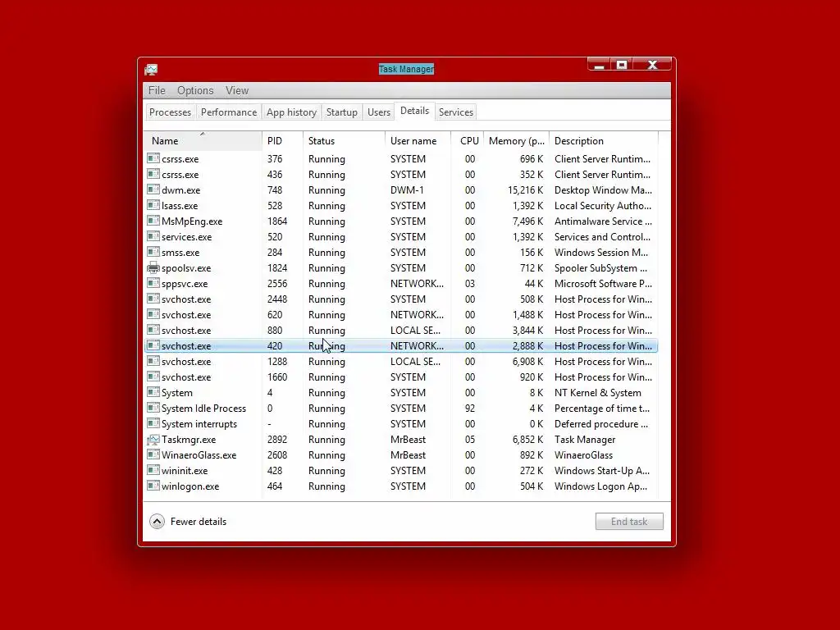Click the sppsvc.exe process icon

click(153, 283)
